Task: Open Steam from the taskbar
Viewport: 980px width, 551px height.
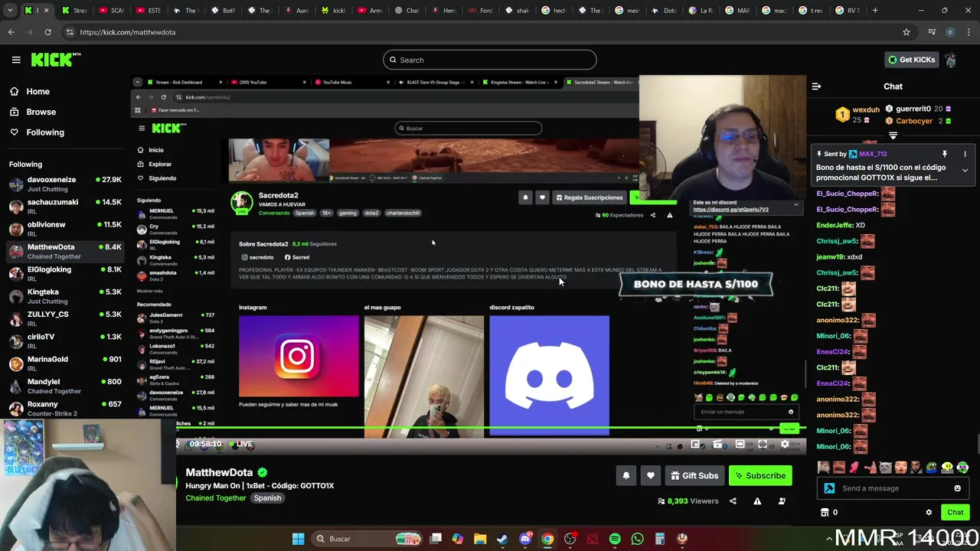Action: pyautogui.click(x=502, y=539)
